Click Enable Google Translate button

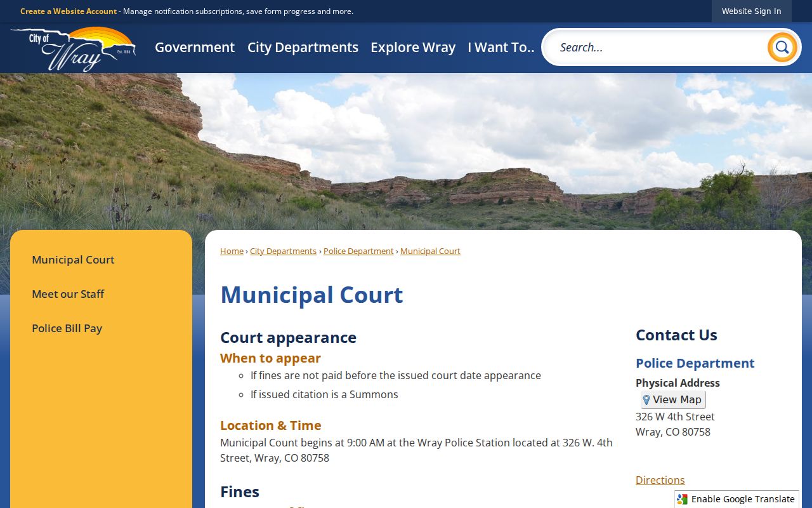[x=737, y=499]
